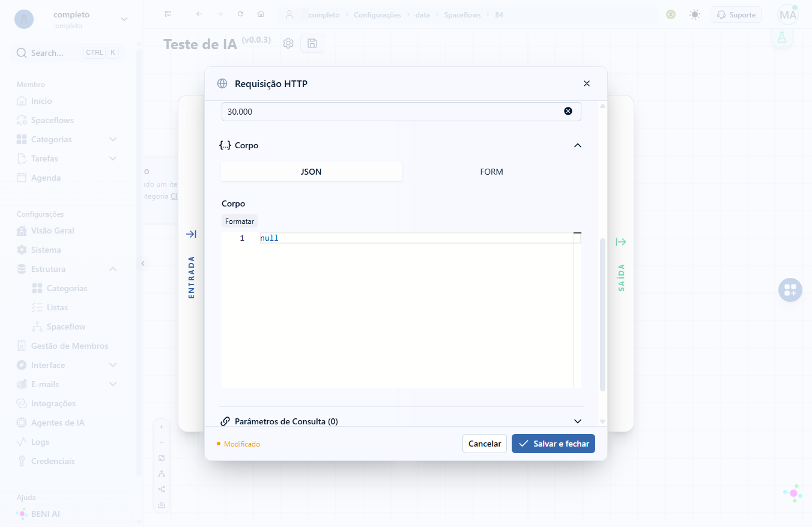
Task: Open the completo workspace dropdown
Action: pos(124,19)
